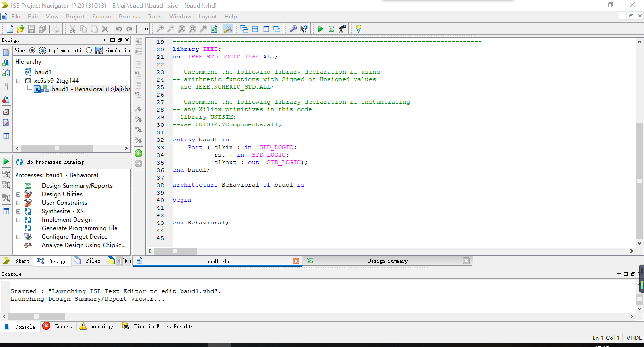The image size is (644, 347).
Task: Expand the Design Utilities process
Action: pos(18,194)
